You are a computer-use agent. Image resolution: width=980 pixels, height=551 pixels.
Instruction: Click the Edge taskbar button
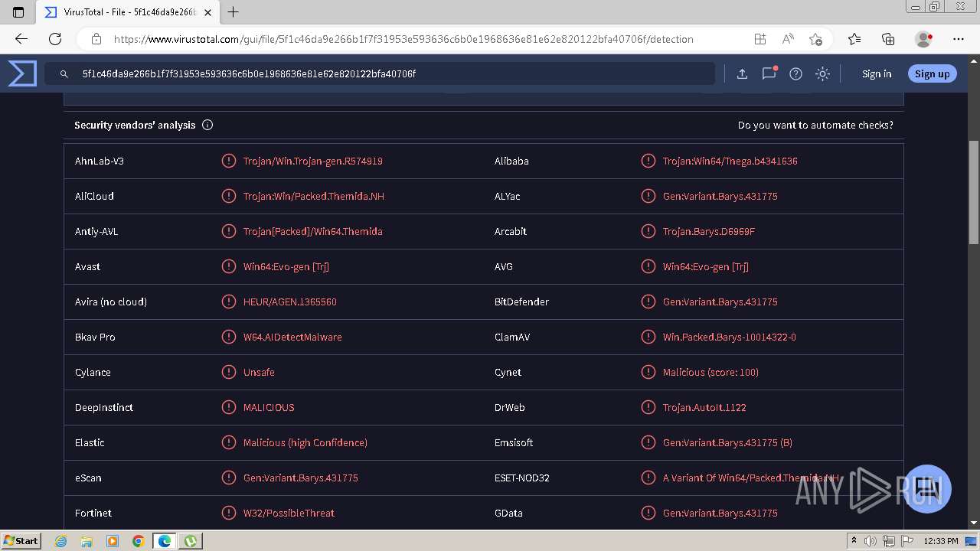pos(164,541)
